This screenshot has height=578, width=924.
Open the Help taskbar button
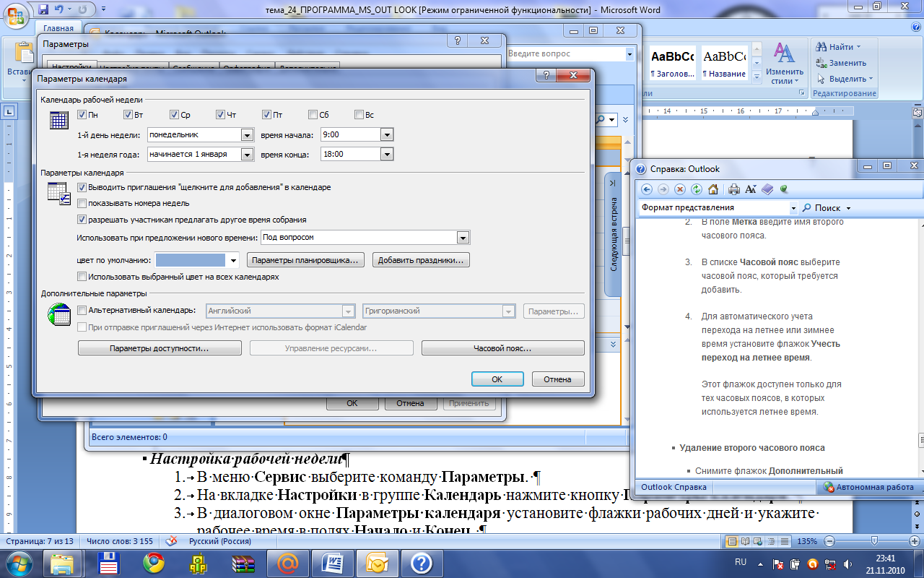(x=422, y=562)
